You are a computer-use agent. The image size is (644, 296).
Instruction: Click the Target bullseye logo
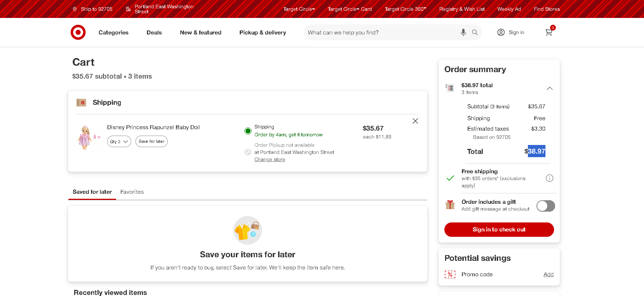pos(78,32)
